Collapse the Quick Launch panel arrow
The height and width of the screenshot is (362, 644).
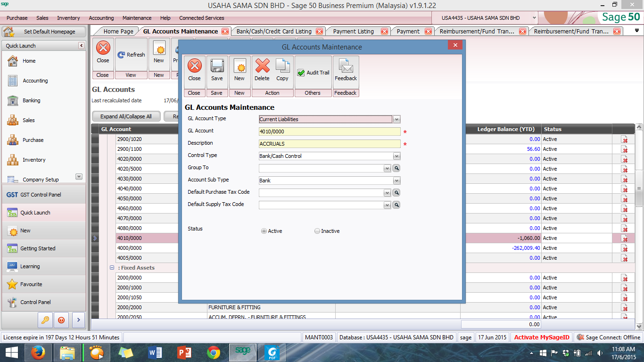[x=81, y=46]
